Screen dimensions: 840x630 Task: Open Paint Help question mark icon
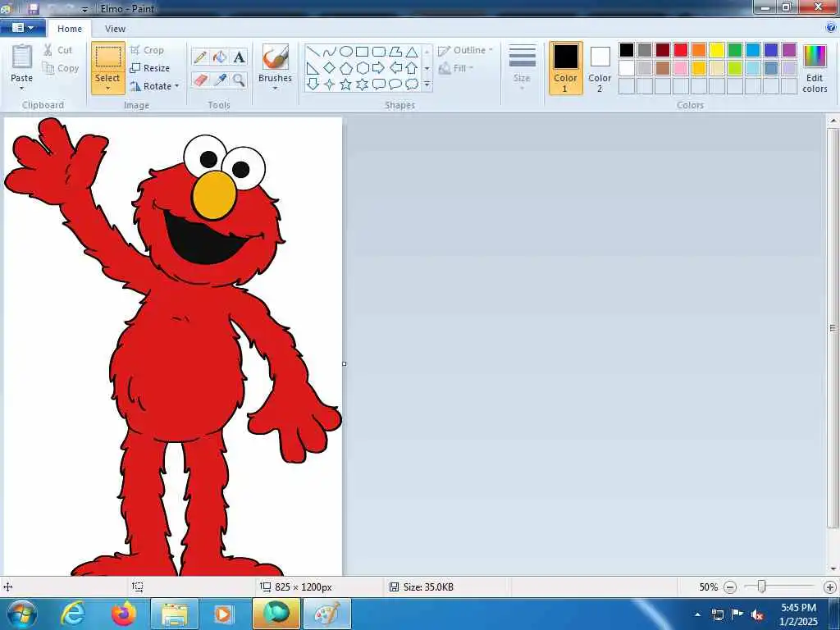832,28
